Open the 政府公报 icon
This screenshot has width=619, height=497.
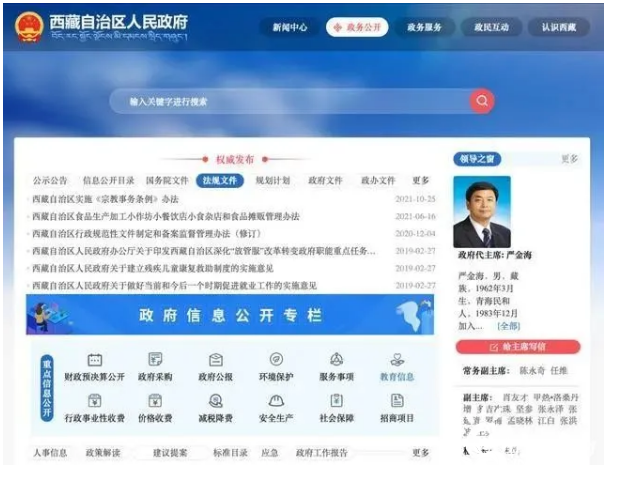(215, 360)
